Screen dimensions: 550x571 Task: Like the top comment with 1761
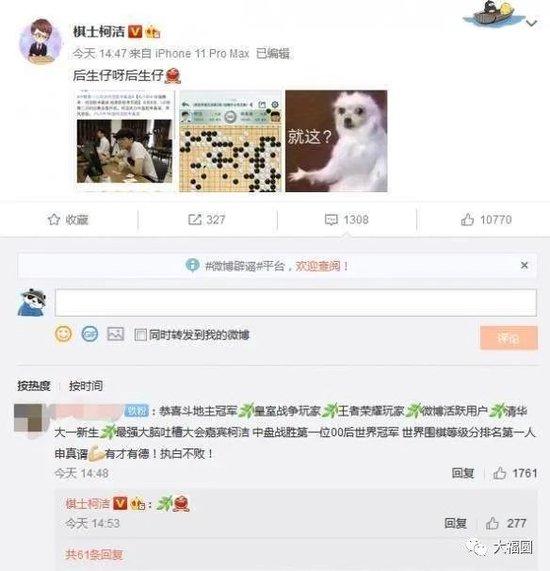500,473
